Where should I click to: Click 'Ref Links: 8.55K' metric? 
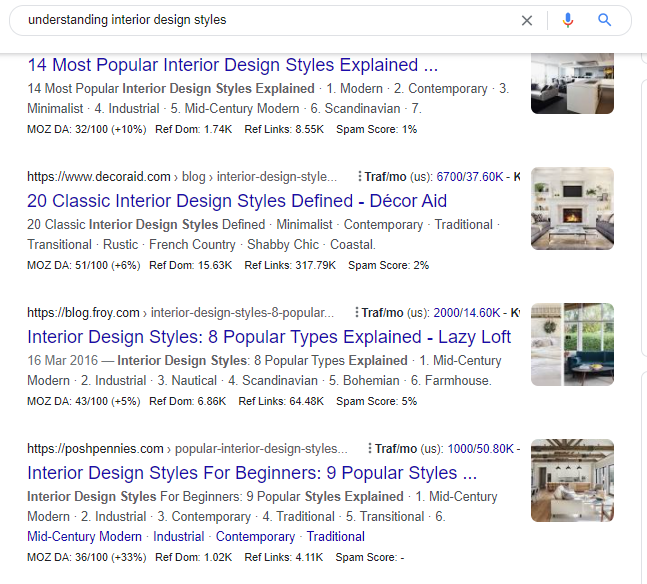(x=284, y=129)
